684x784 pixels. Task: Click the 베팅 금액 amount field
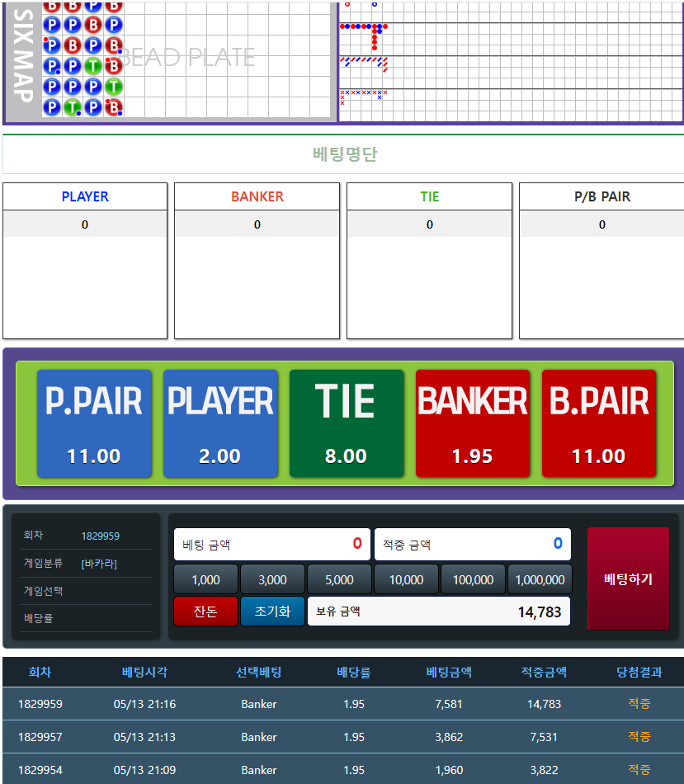click(272, 544)
